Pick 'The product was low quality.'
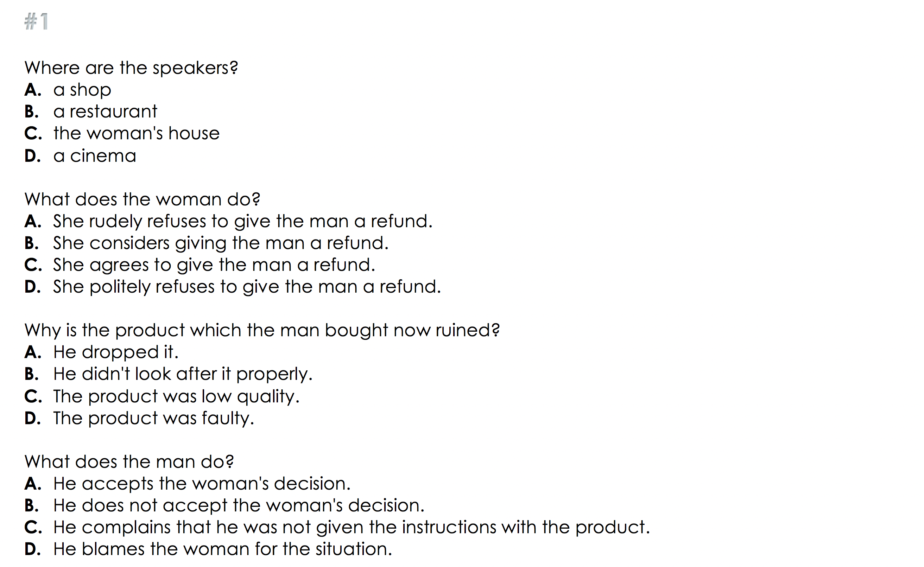Viewport: 924px width, 567px height. [176, 396]
